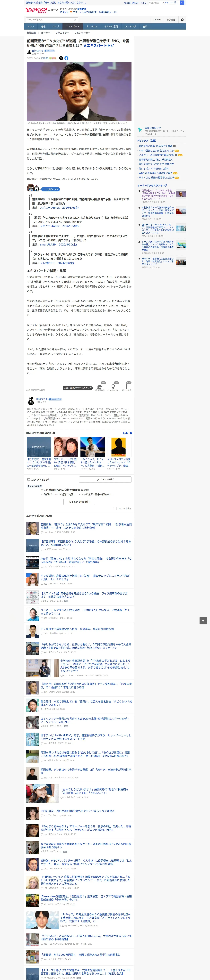Open topic 侍ジャパン 4-3で豪州に勝利

pos(154,169)
